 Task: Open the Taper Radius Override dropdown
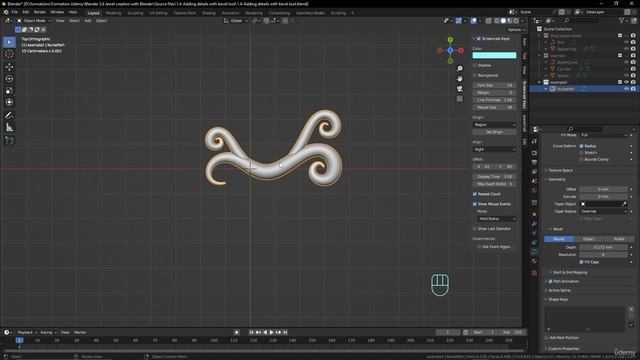(604, 211)
